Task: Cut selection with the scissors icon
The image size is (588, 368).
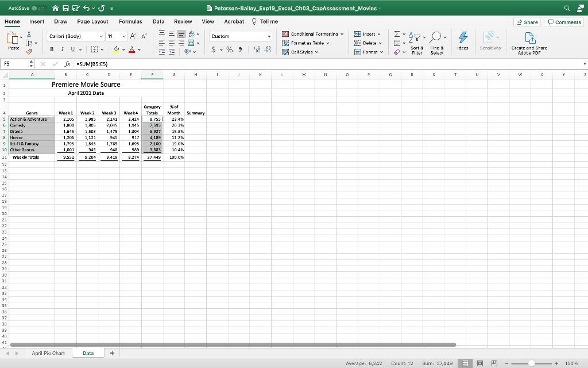Action: pyautogui.click(x=29, y=34)
